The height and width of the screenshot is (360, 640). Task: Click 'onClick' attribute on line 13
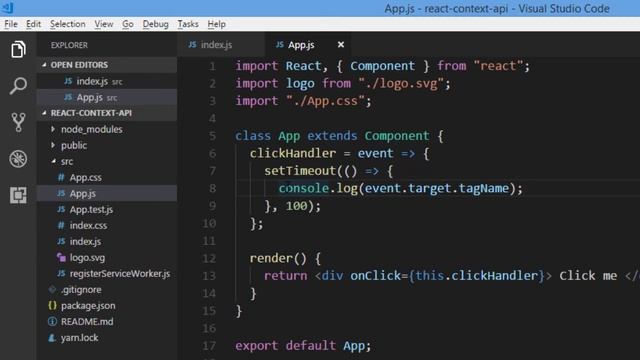point(376,276)
